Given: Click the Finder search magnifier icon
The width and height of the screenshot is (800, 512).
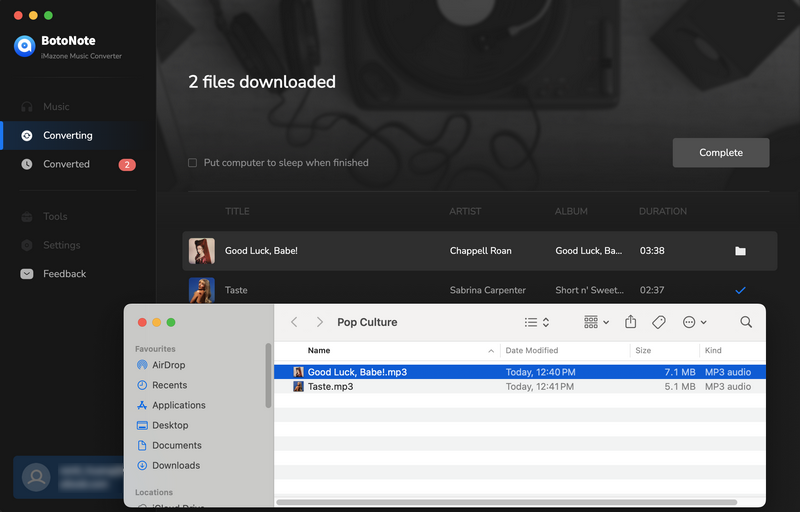Looking at the screenshot, I should pyautogui.click(x=746, y=322).
